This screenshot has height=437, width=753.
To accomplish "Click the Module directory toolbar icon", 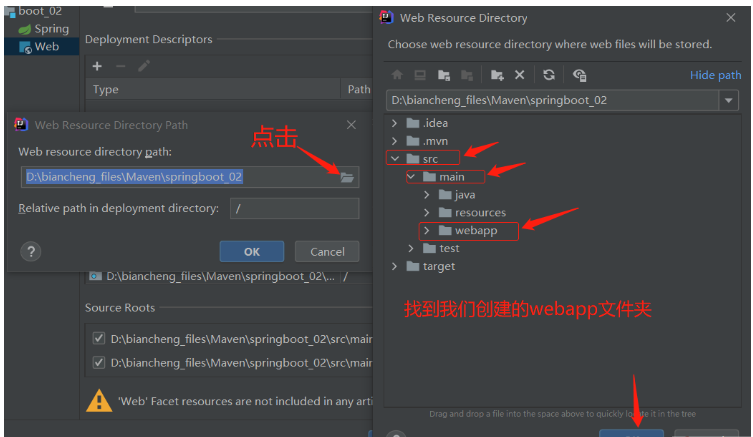I will coord(467,75).
